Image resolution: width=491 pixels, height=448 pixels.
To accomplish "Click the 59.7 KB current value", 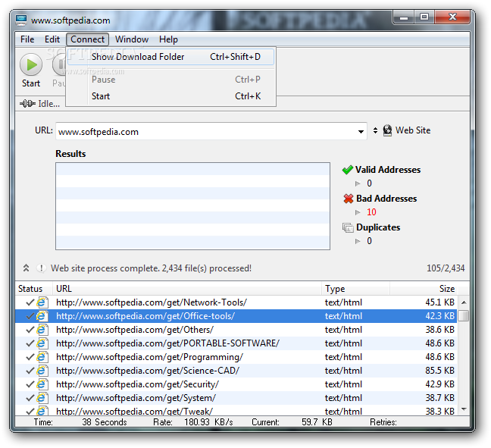I will pos(317,422).
